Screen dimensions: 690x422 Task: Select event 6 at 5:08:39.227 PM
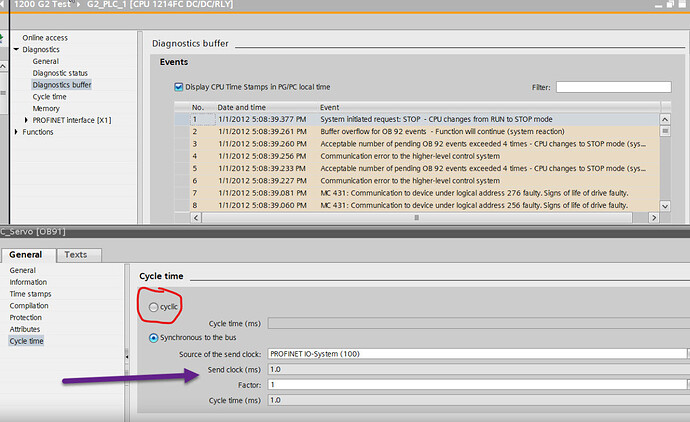417,181
